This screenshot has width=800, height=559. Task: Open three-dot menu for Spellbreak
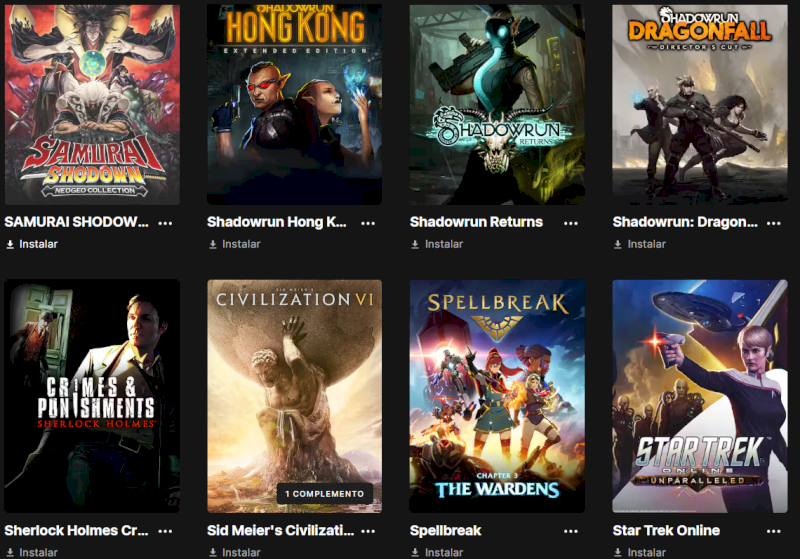[570, 531]
